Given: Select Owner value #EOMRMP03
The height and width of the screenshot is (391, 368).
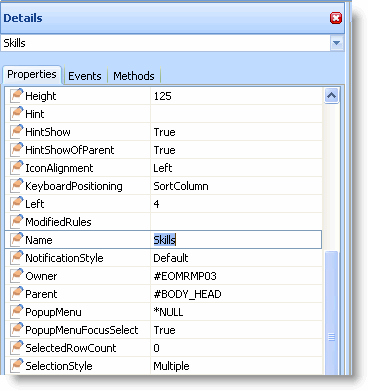Looking at the screenshot, I should tap(185, 276).
